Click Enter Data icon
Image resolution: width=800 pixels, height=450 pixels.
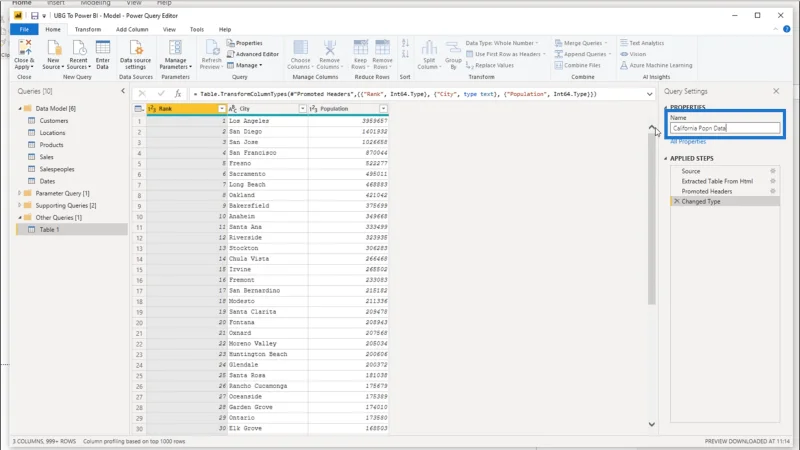coord(103,47)
